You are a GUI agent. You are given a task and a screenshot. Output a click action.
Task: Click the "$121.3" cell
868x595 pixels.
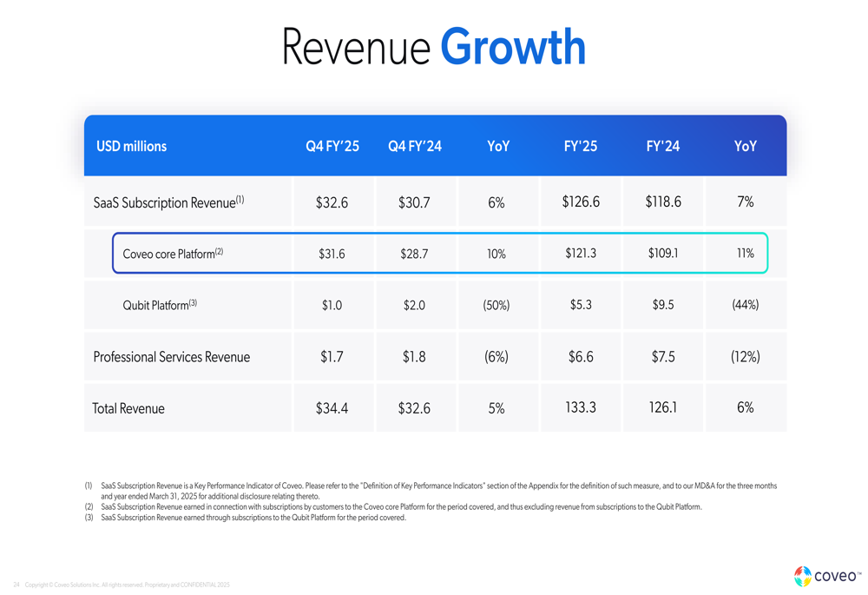[581, 253]
